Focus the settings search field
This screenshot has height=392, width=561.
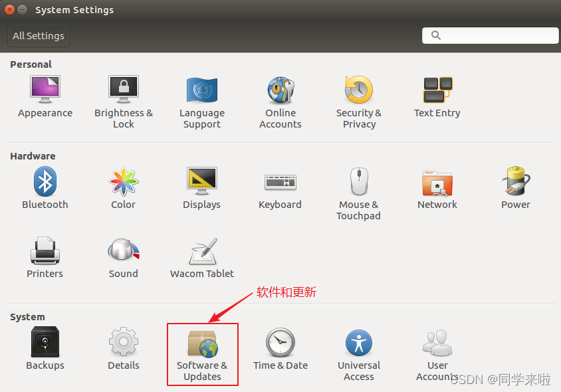[x=490, y=35]
